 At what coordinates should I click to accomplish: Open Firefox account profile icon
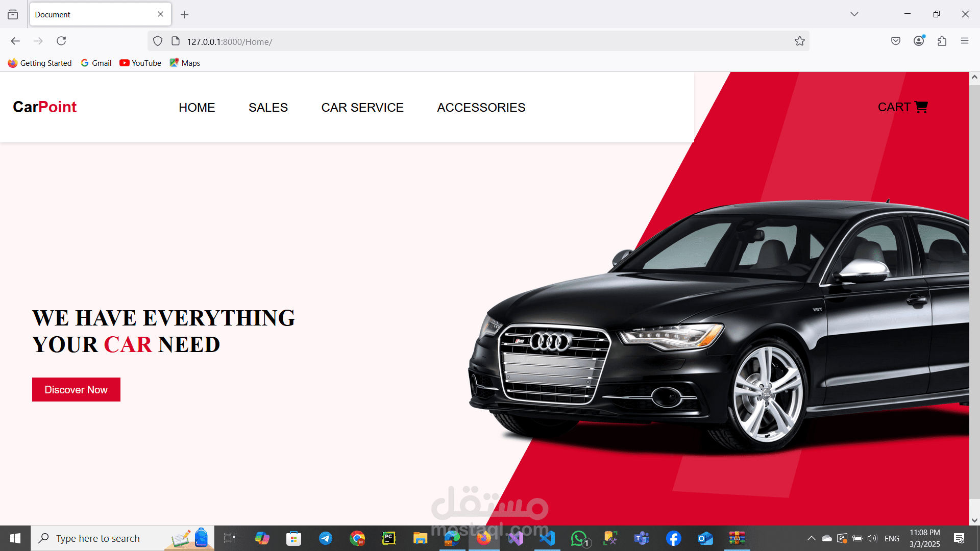click(919, 41)
